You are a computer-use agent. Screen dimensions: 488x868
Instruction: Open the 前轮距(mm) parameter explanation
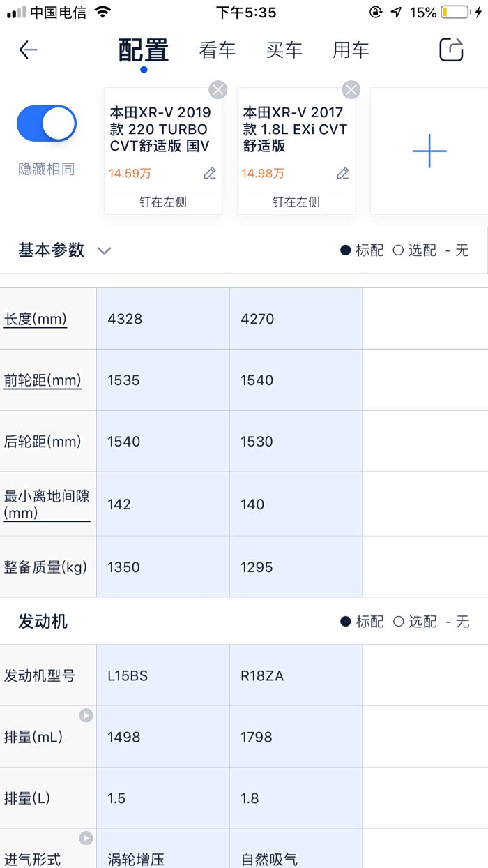43,380
